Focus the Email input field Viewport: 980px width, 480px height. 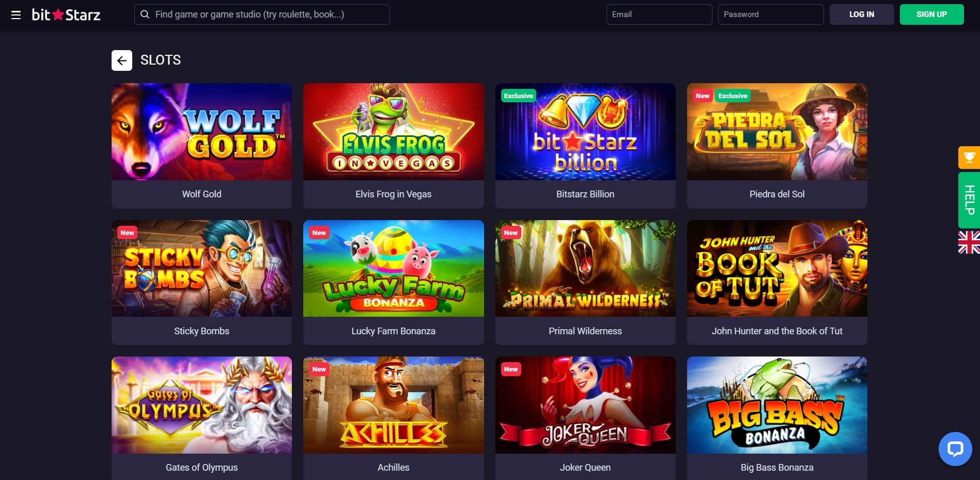click(659, 14)
